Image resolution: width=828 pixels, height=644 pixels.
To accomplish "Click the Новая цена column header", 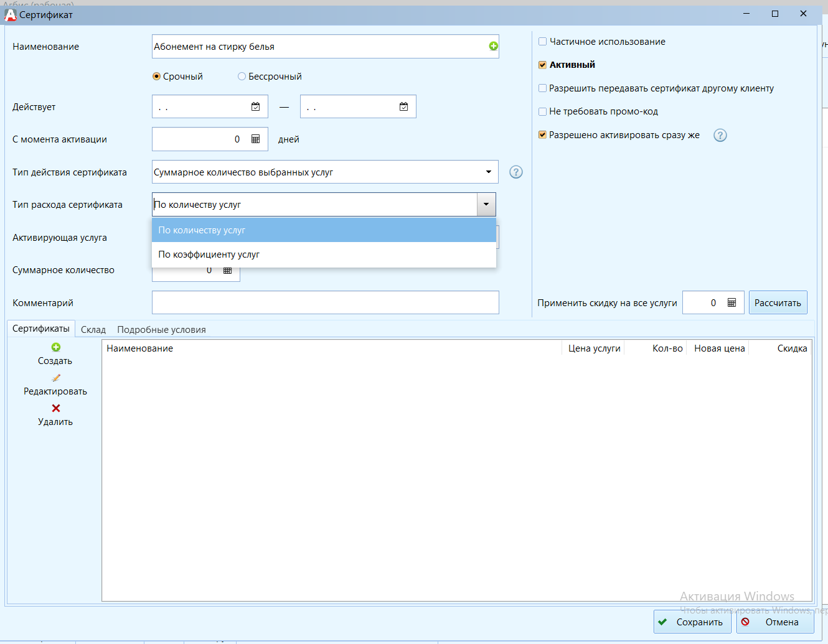I will [719, 348].
